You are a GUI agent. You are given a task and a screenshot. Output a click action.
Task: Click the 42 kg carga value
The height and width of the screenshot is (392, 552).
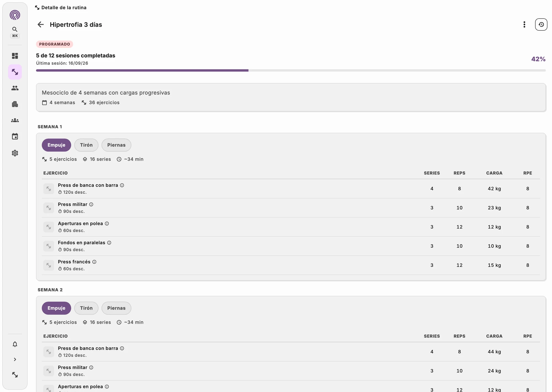494,189
